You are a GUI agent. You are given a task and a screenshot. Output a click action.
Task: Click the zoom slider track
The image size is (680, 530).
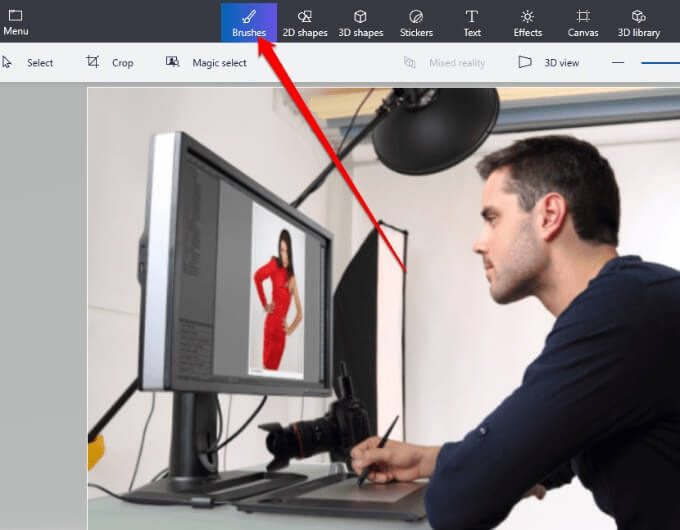(660, 63)
